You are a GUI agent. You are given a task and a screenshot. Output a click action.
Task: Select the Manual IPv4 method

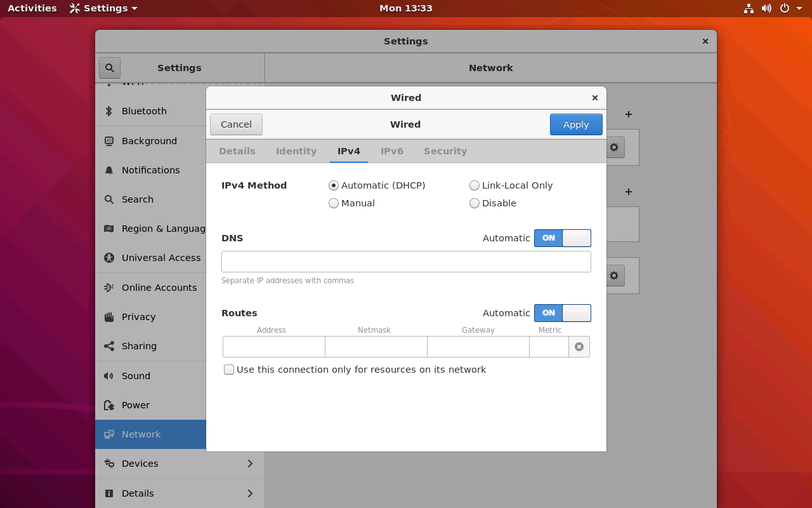tap(334, 203)
